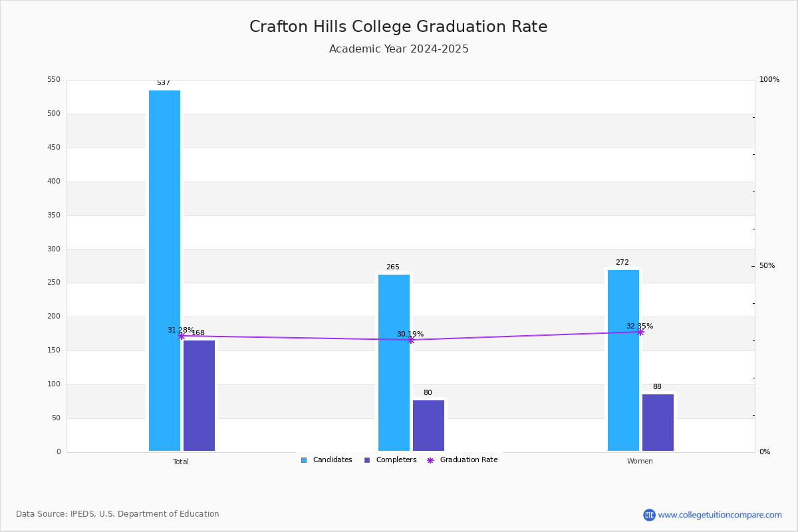Click the Candidates blue legend swatch
798x532 pixels.
pos(304,460)
